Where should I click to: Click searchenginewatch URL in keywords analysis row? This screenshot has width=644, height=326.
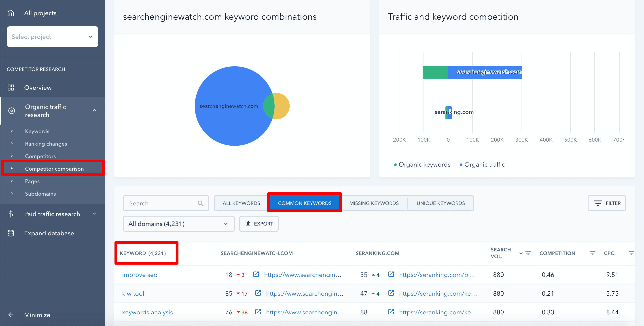click(x=305, y=312)
